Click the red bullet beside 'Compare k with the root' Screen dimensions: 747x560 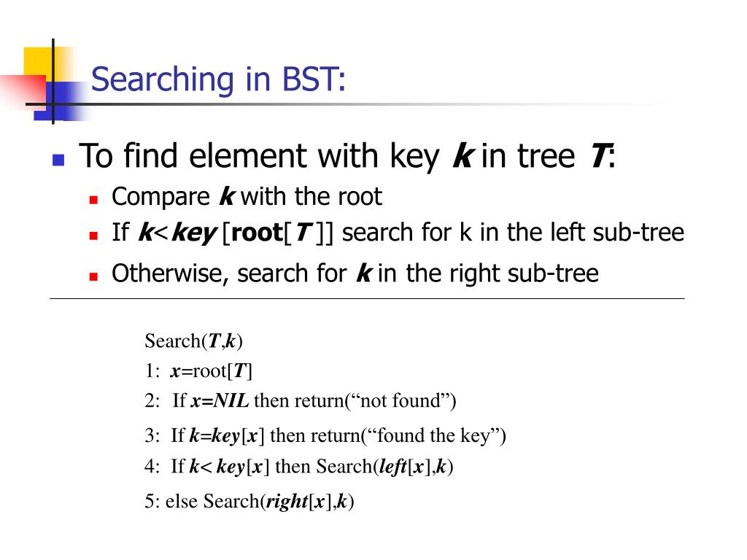pos(93,199)
